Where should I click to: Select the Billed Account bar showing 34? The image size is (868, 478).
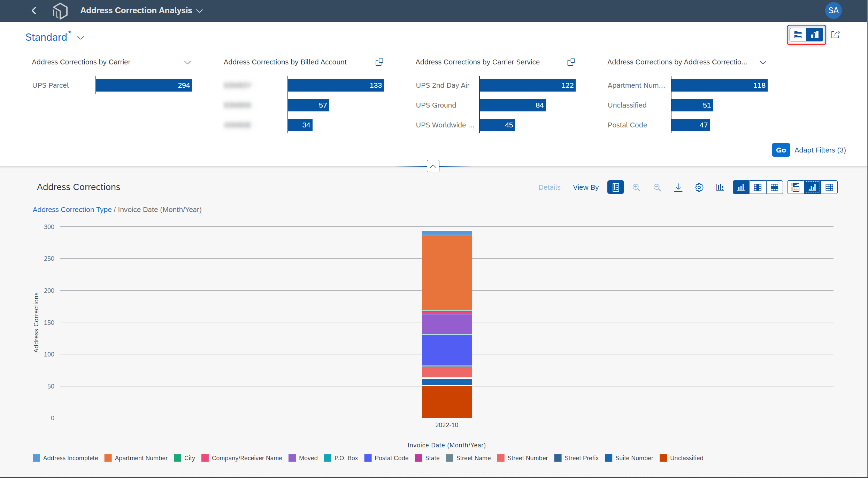click(300, 125)
